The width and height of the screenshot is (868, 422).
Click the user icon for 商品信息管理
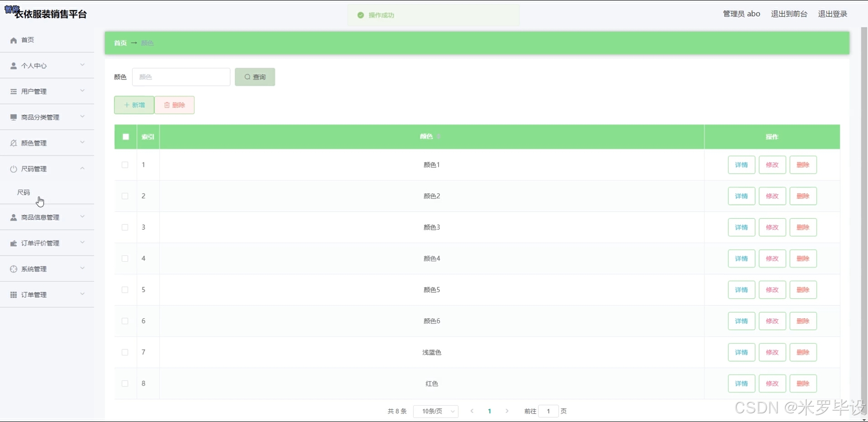coord(14,217)
